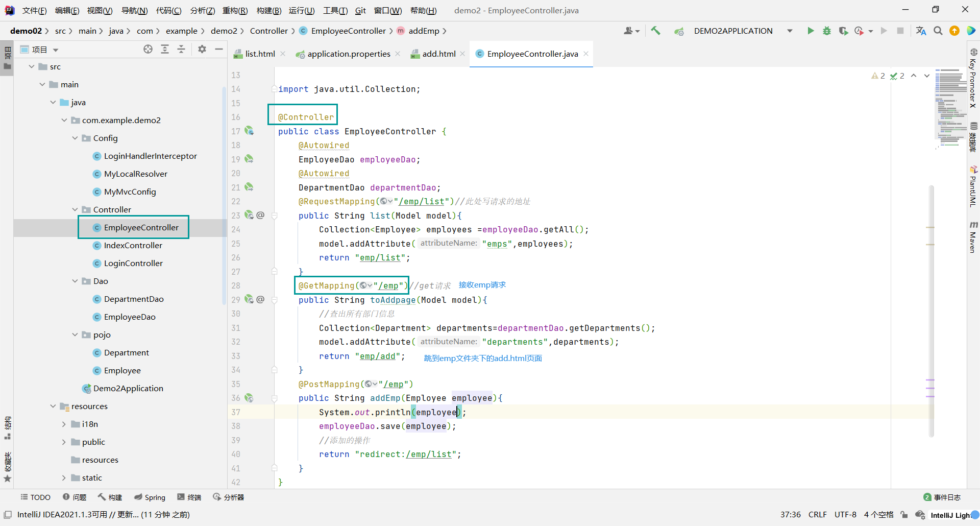The image size is (980, 526).
Task: Open the TODO tool window
Action: pos(36,497)
